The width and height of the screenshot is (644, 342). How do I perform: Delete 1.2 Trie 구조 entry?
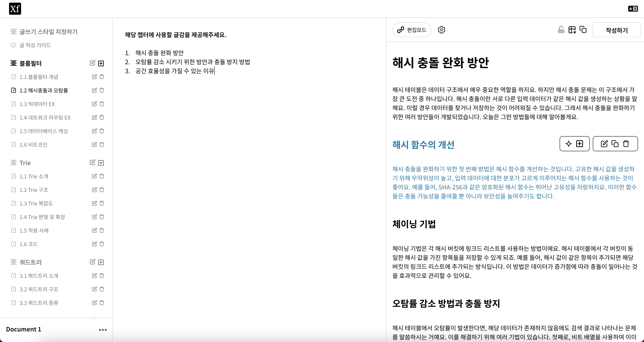(102, 190)
